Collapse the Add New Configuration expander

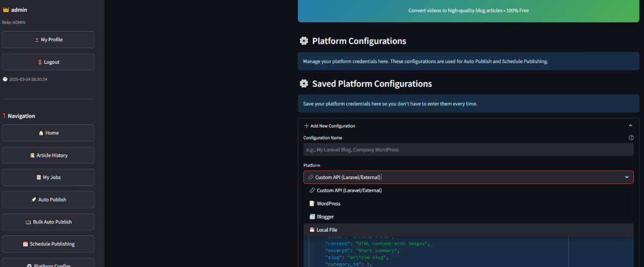click(631, 126)
